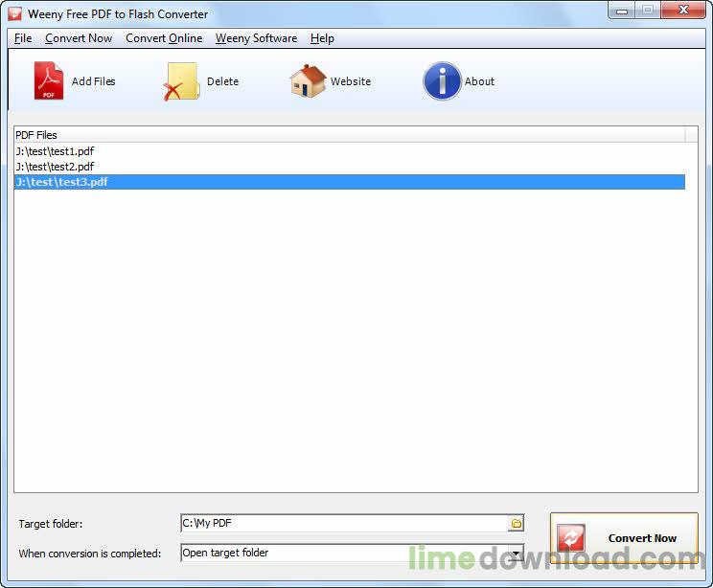The height and width of the screenshot is (588, 713).
Task: Minimize the converter window
Action: [622, 11]
